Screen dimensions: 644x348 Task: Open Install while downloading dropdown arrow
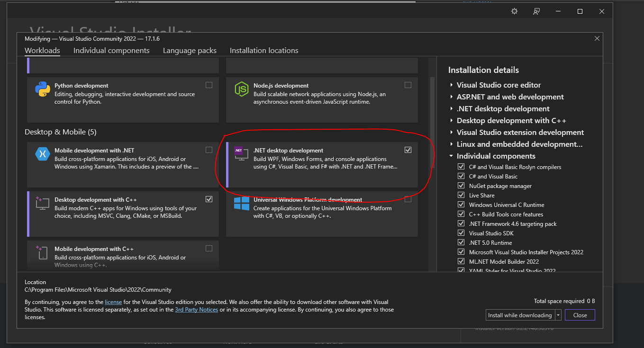coord(558,315)
